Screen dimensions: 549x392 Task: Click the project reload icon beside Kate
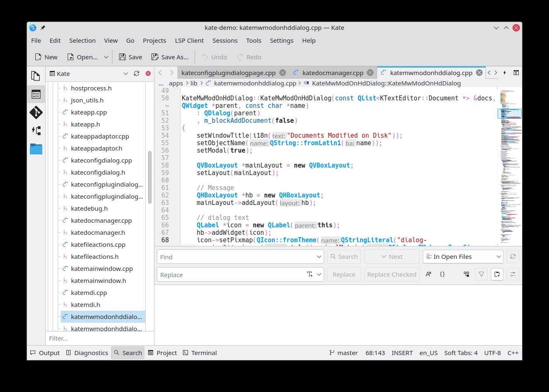coord(136,73)
